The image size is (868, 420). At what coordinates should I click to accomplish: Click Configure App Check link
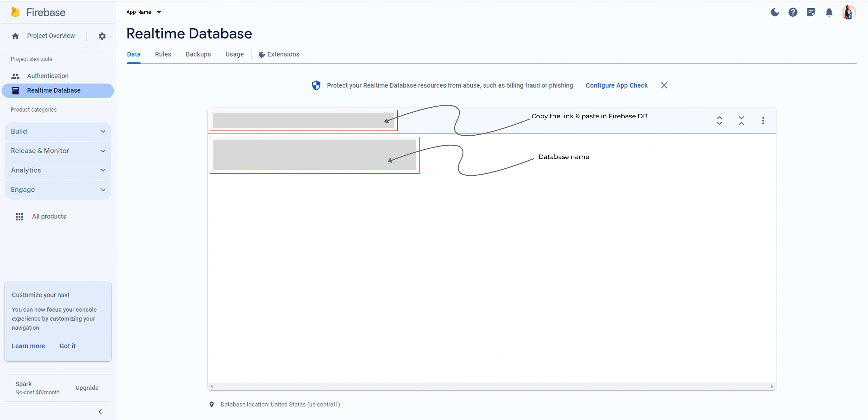tap(617, 85)
